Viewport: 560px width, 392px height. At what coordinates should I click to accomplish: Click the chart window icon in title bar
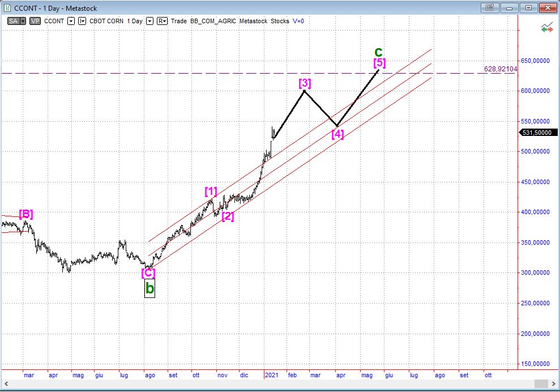coord(7,8)
